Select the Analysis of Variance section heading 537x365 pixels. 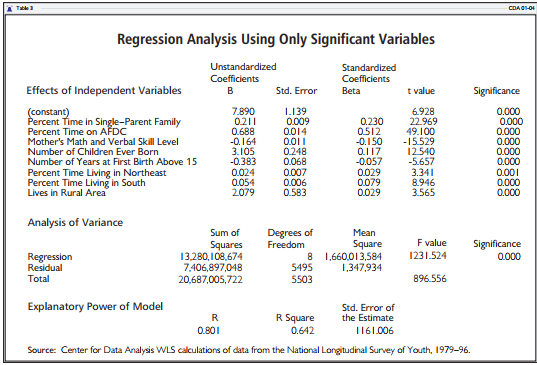coord(75,223)
